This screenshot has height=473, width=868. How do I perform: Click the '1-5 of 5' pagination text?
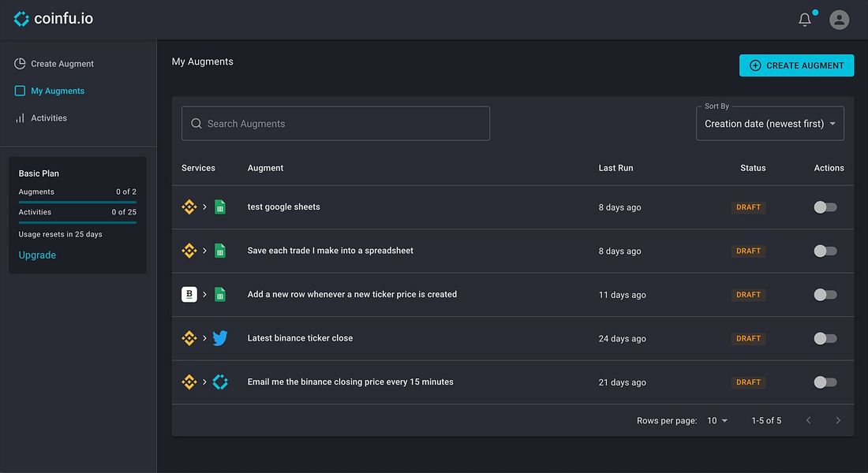[x=766, y=420]
